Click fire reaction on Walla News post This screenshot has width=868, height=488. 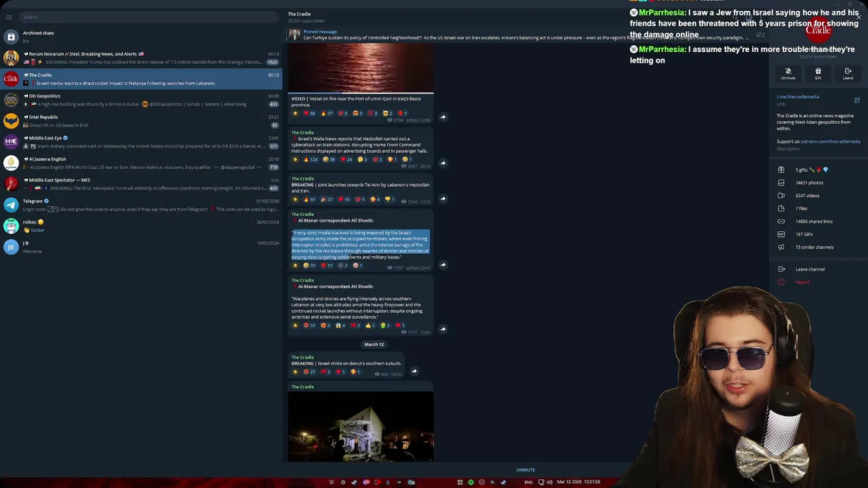[x=311, y=159]
